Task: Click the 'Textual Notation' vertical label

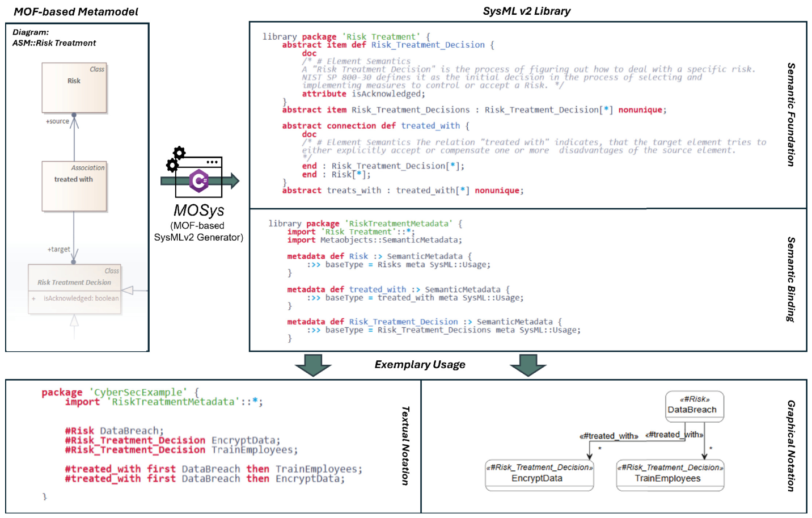Action: click(x=405, y=446)
